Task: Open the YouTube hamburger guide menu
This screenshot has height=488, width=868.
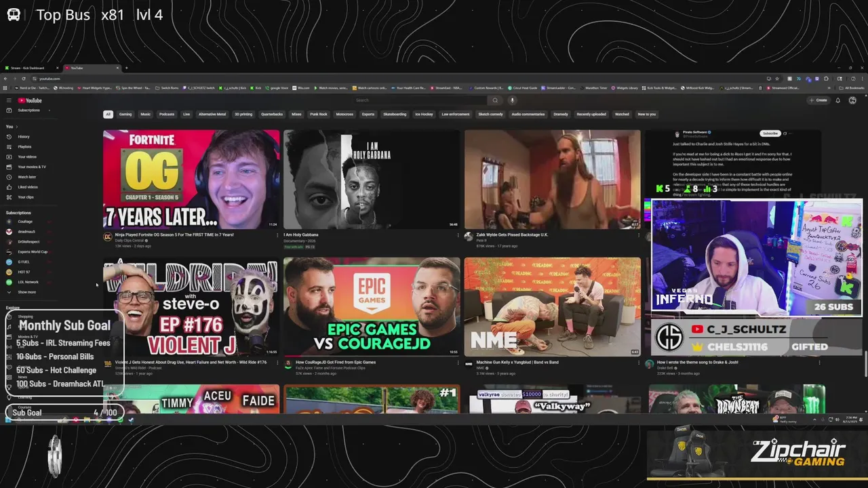Action: click(x=9, y=100)
